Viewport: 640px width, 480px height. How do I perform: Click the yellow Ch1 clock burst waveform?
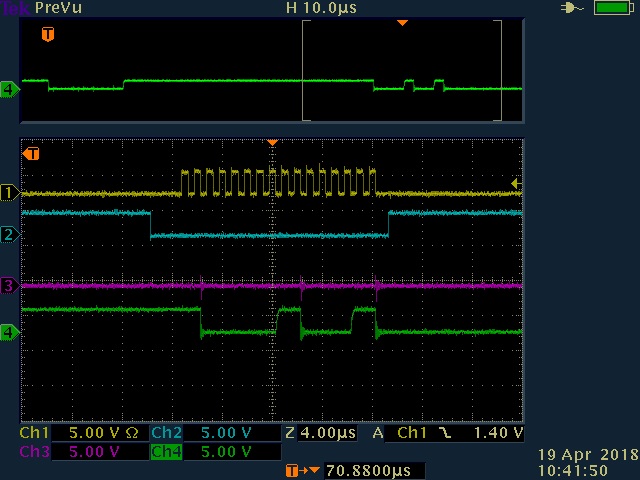coord(278,182)
